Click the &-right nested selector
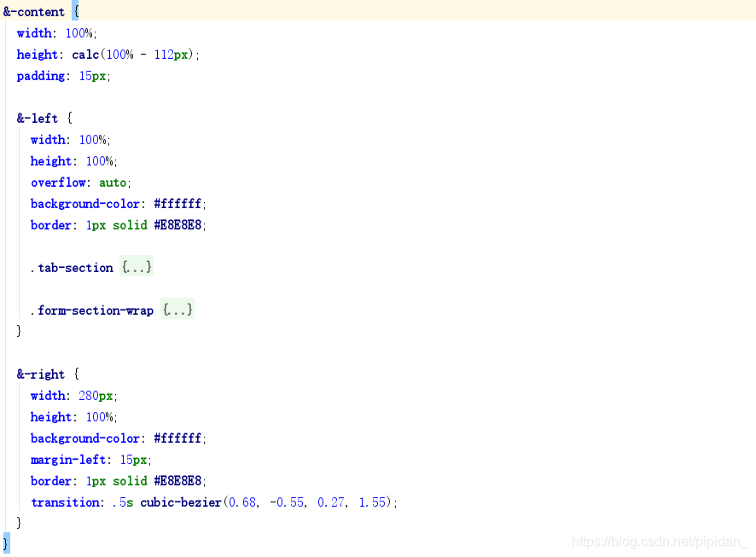 41,374
